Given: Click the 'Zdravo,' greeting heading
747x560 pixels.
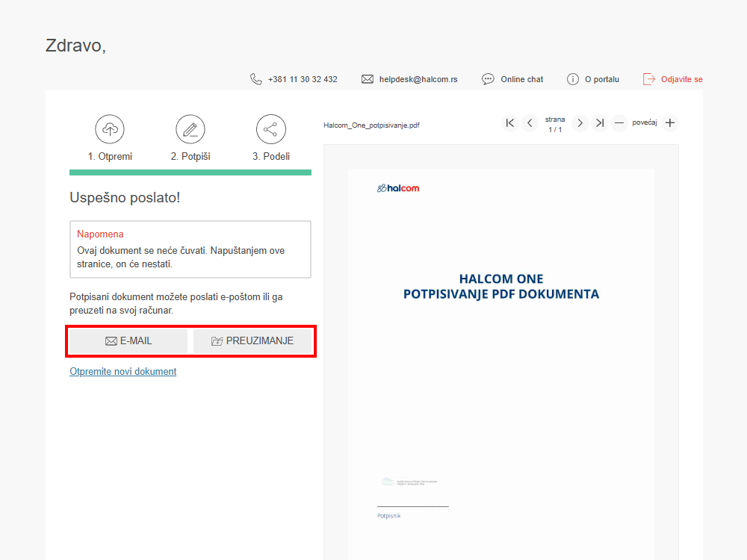Looking at the screenshot, I should point(75,46).
